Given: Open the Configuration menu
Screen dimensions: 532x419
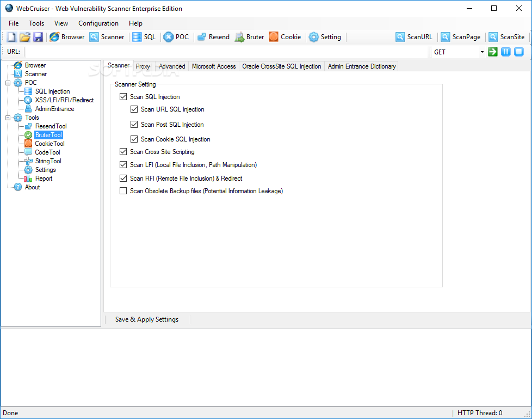Looking at the screenshot, I should coord(98,23).
